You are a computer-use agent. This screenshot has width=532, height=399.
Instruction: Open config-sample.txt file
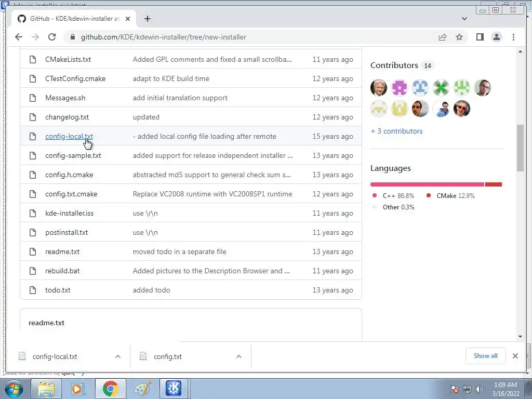pyautogui.click(x=73, y=156)
